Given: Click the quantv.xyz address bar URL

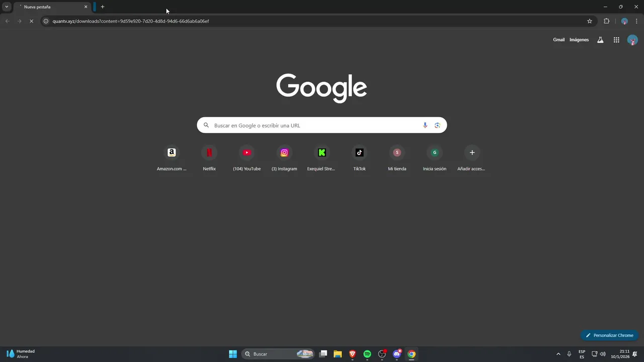Looking at the screenshot, I should pos(131,21).
